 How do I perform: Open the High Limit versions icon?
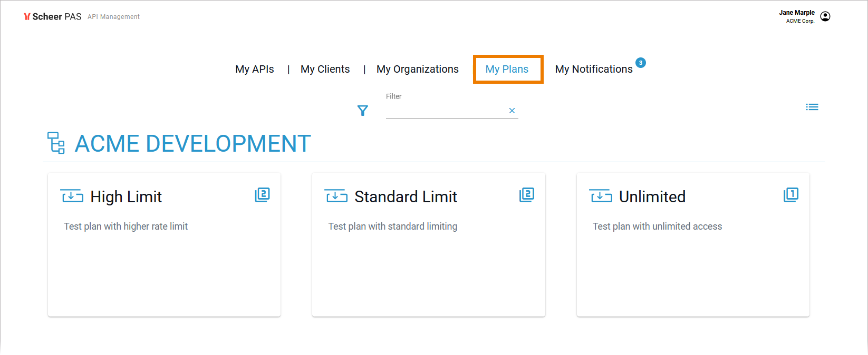[x=262, y=195]
